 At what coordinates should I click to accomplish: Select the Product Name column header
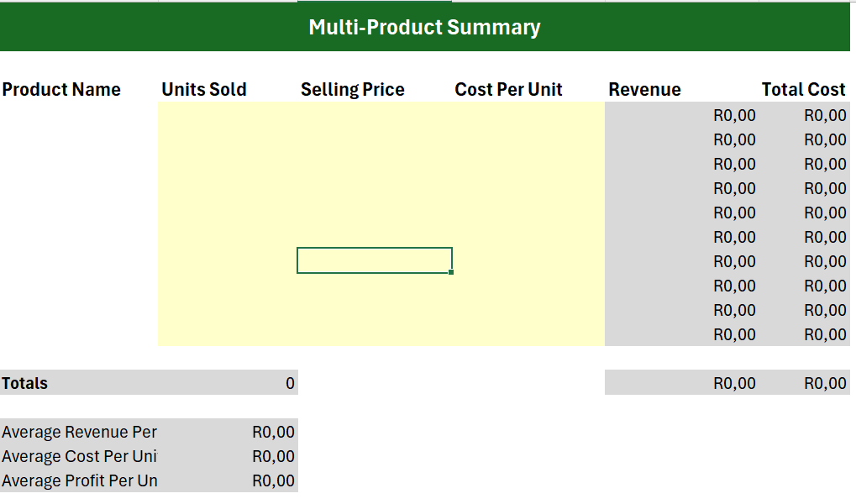tap(61, 89)
